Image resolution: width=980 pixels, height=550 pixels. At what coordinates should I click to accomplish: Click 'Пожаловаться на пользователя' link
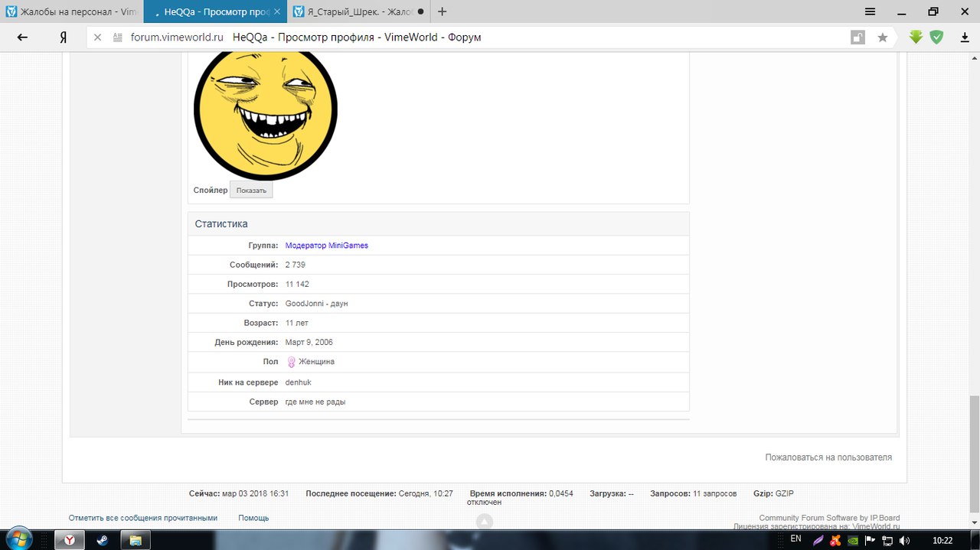(x=828, y=457)
